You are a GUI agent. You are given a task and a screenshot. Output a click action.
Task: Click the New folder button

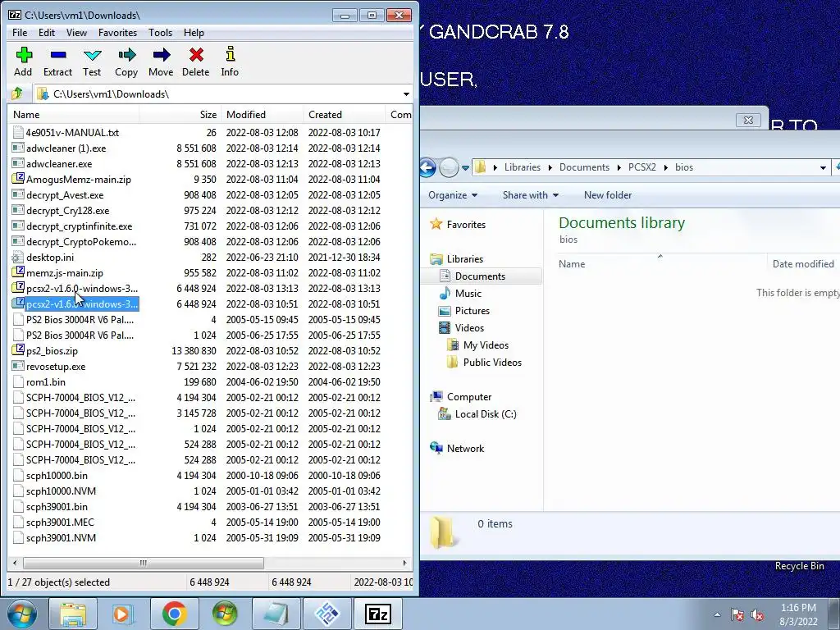pyautogui.click(x=608, y=195)
